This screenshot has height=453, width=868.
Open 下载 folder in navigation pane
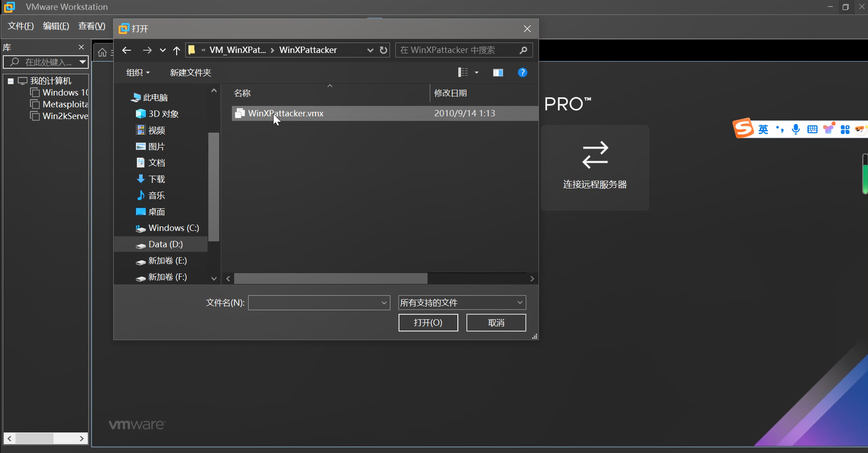tap(151, 179)
